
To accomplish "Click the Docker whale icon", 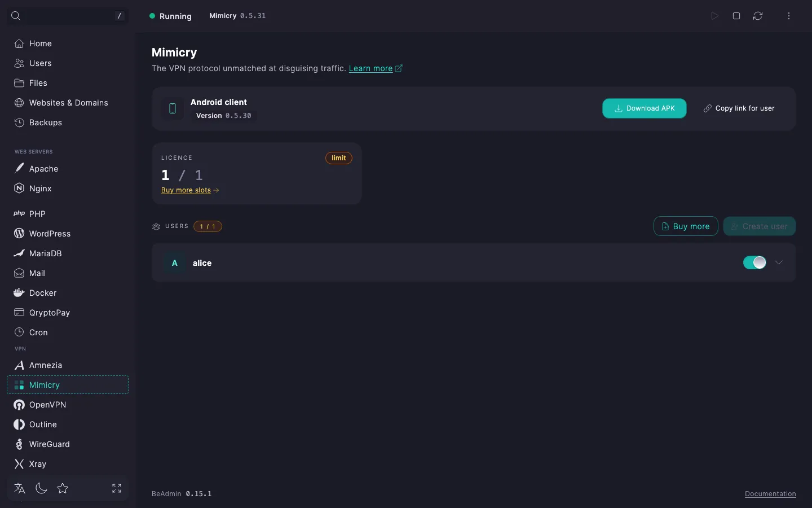I will (19, 293).
